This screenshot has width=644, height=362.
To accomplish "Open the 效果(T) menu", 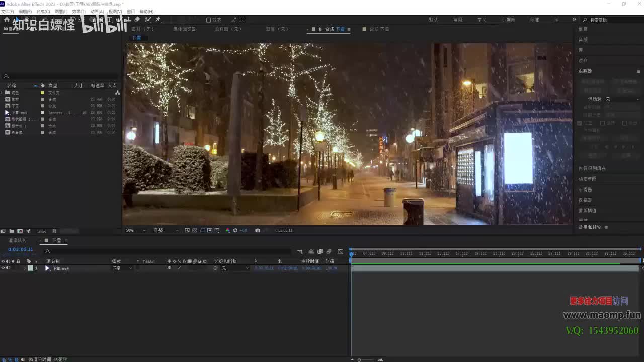I will (x=78, y=11).
